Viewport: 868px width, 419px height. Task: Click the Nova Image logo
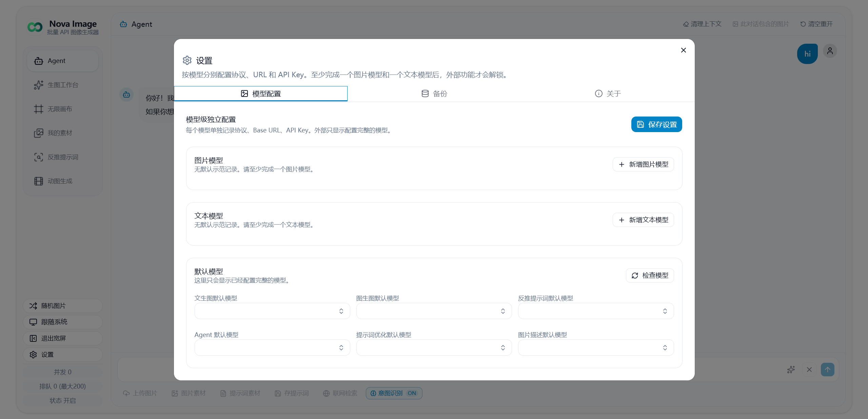[35, 27]
